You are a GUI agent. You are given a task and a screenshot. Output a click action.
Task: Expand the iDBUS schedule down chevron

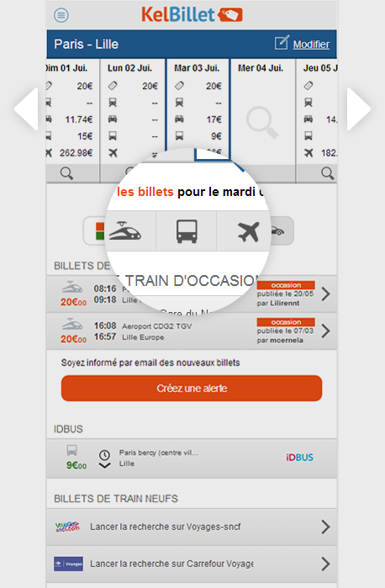click(x=104, y=466)
